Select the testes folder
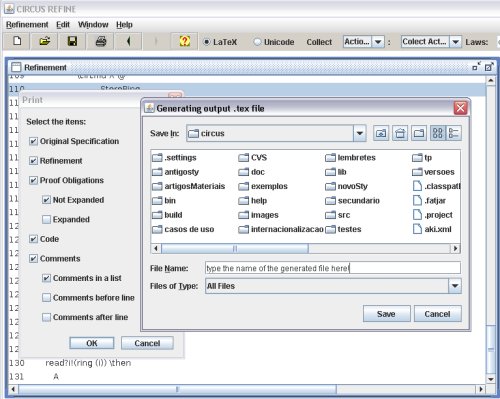The image size is (500, 399). 343,229
